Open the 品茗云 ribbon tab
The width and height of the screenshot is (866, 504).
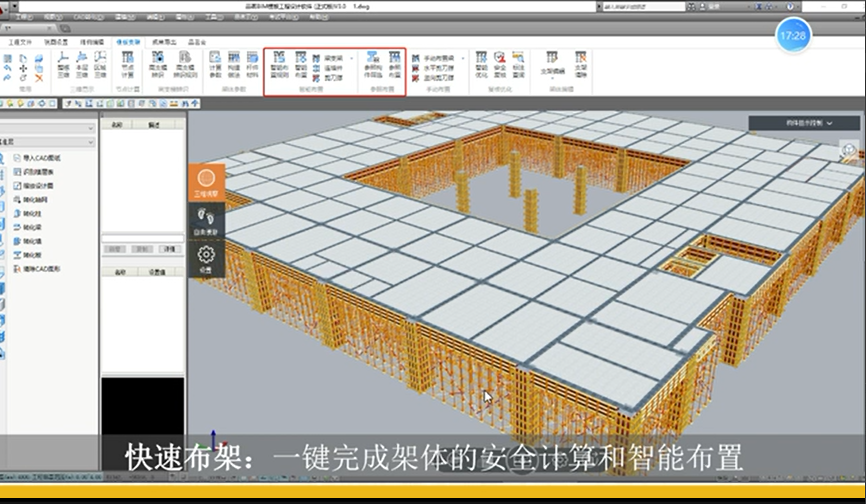tap(197, 42)
